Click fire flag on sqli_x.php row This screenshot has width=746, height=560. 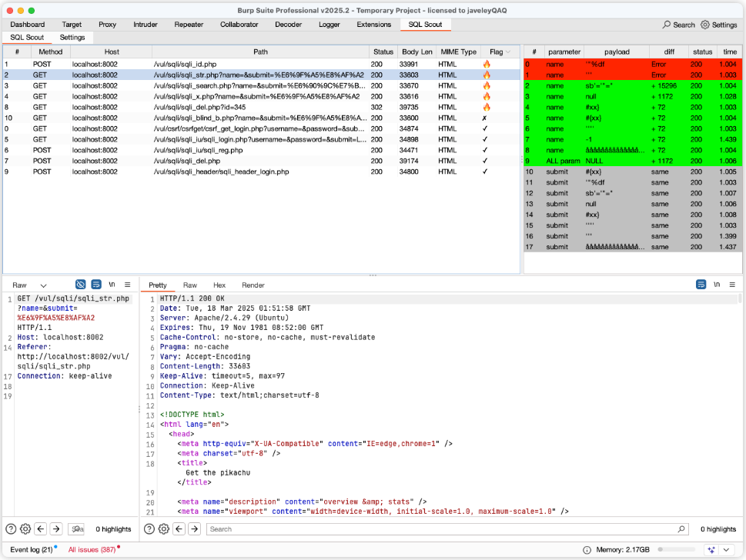point(487,96)
